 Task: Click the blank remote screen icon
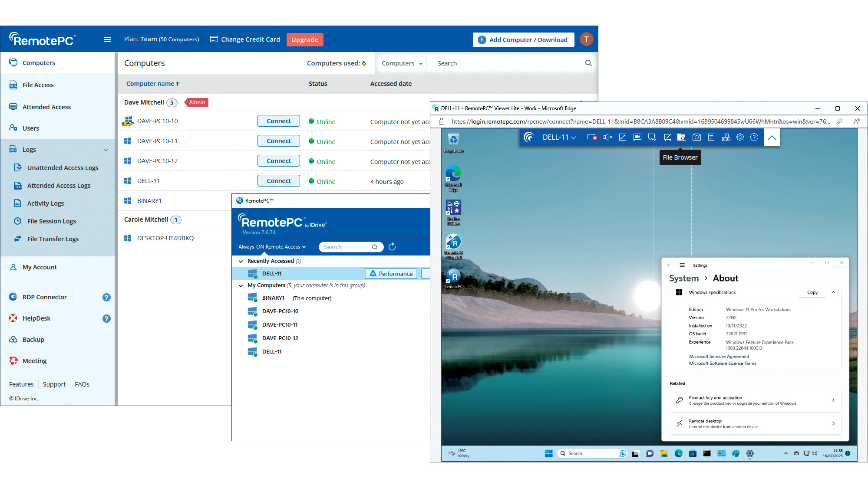pos(592,137)
